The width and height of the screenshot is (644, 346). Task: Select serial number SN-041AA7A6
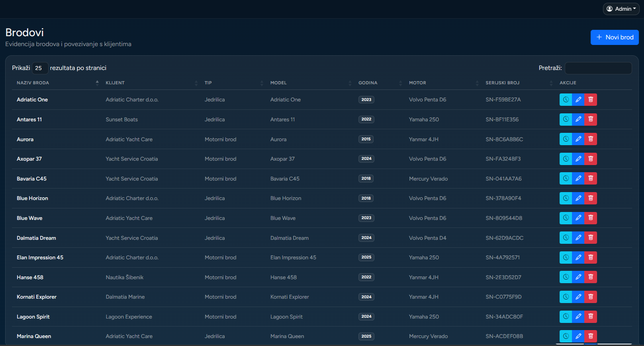(x=503, y=179)
